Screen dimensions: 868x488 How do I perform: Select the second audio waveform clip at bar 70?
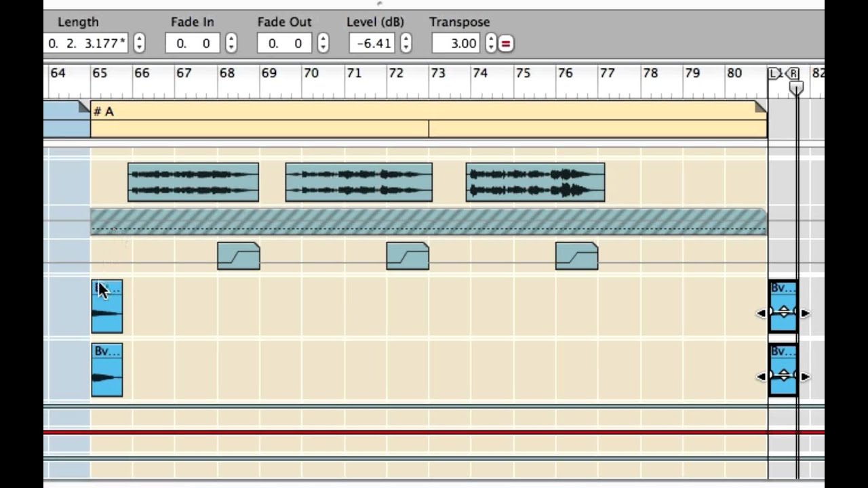(359, 182)
